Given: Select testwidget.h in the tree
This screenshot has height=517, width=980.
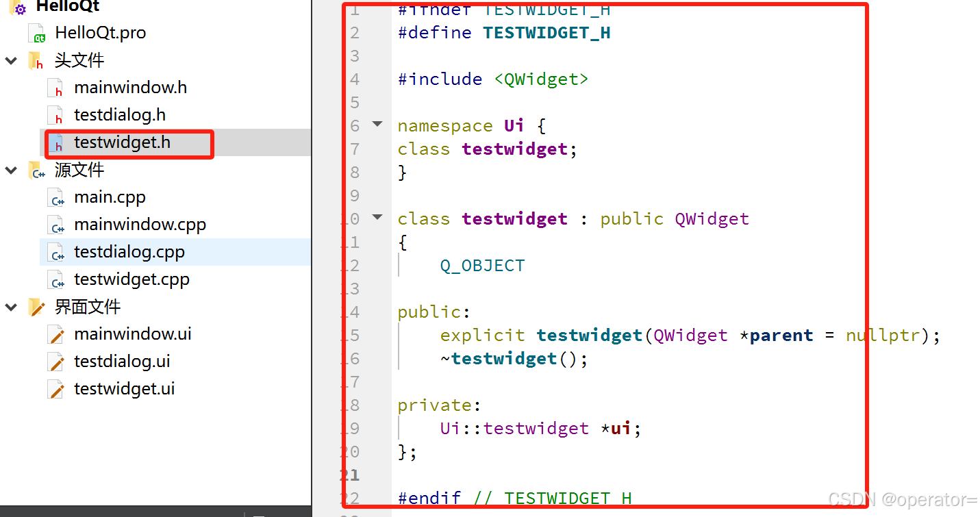Looking at the screenshot, I should tap(123, 142).
